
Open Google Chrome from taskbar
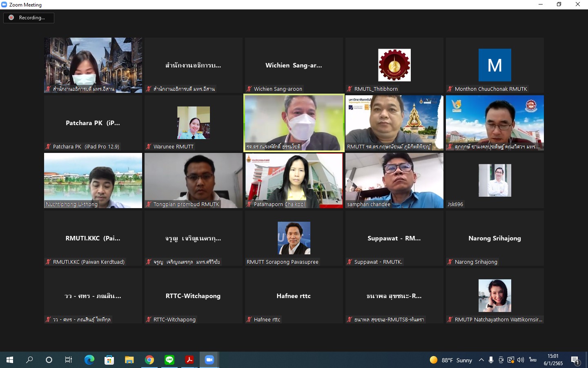pyautogui.click(x=149, y=360)
